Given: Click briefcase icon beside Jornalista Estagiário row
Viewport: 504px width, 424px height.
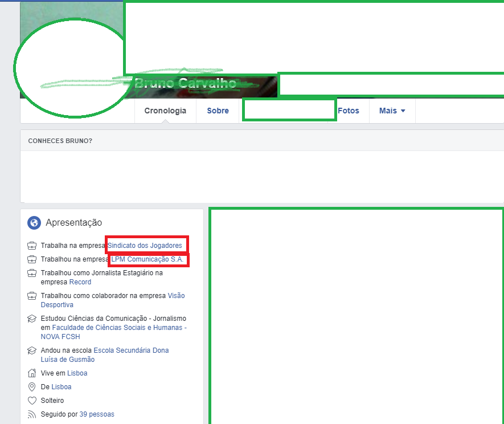Looking at the screenshot, I should [32, 273].
